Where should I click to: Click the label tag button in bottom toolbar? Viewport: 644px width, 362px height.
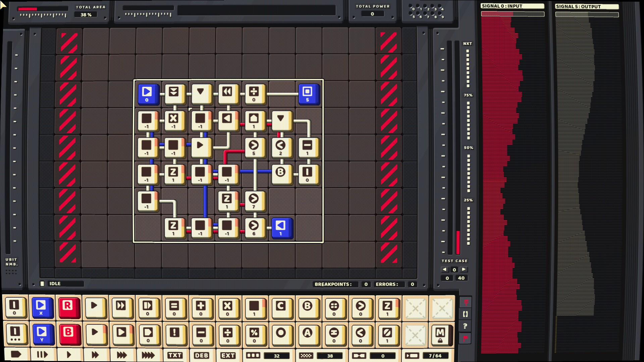click(16, 355)
